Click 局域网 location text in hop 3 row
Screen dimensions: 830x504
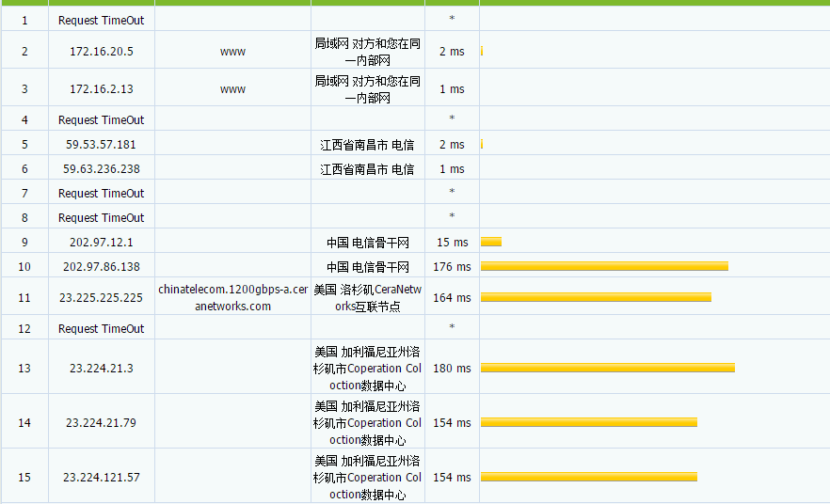[367, 89]
